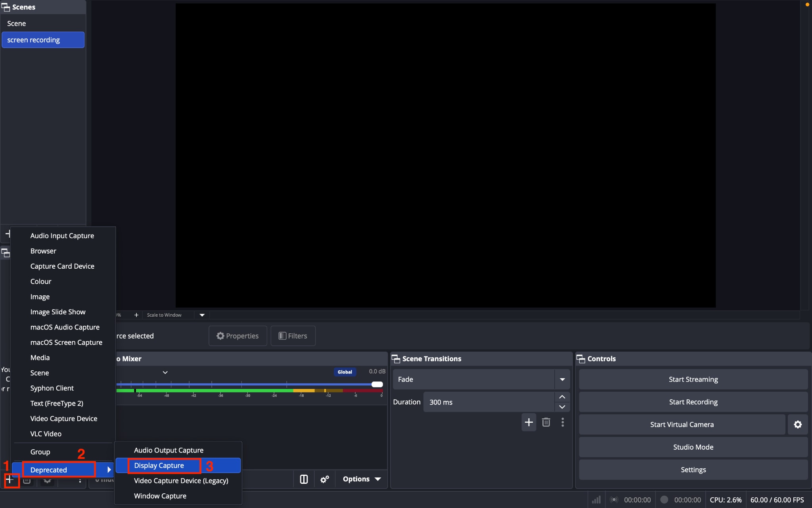Click the add transition plus button
Image resolution: width=812 pixels, height=508 pixels.
point(529,422)
